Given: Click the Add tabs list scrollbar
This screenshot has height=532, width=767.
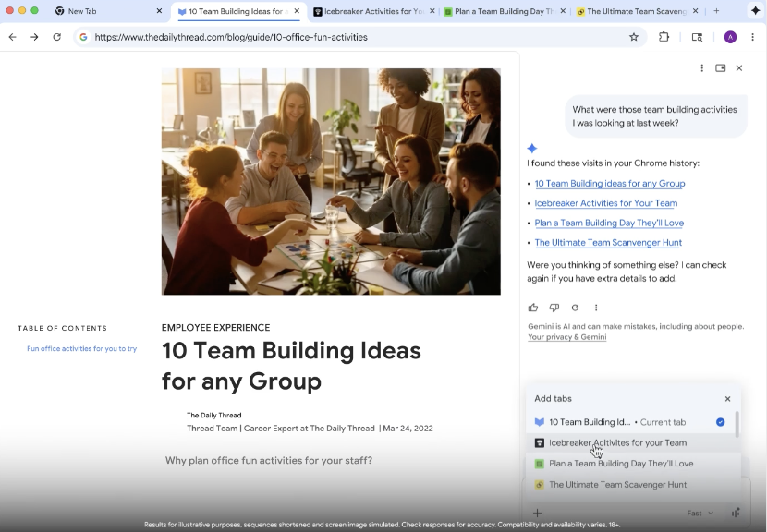Looking at the screenshot, I should click(737, 426).
